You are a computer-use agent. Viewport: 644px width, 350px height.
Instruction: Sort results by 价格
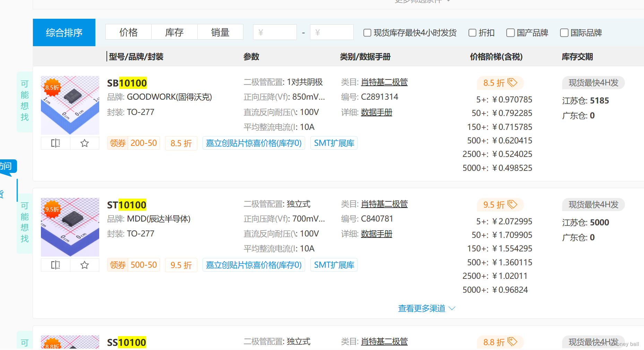point(128,32)
